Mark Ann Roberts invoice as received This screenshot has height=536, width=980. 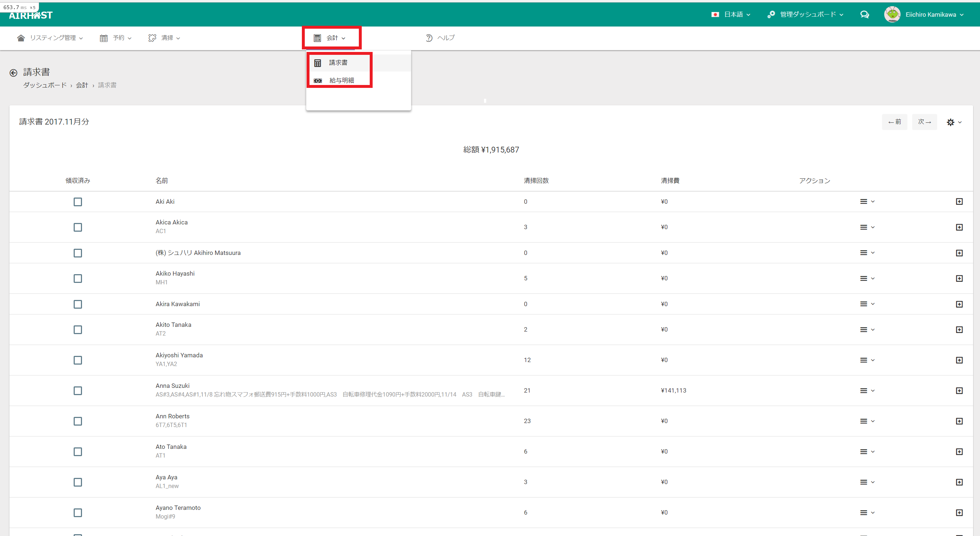(78, 421)
